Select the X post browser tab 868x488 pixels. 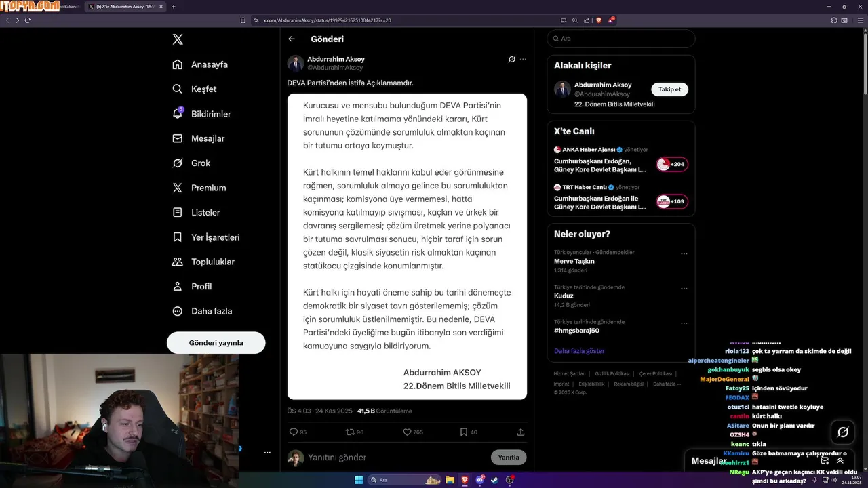click(x=125, y=7)
